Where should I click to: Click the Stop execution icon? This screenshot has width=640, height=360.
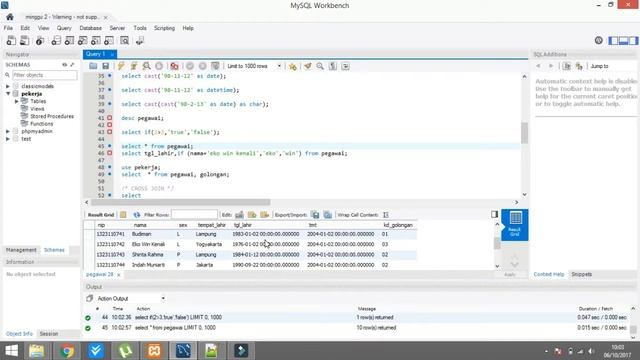click(159, 66)
